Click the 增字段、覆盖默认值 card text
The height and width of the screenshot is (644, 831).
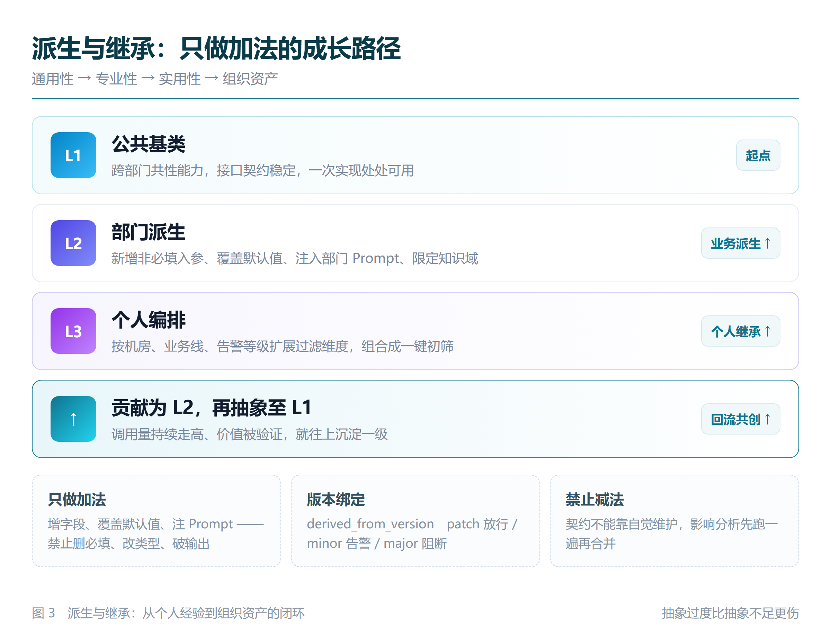tap(155, 534)
